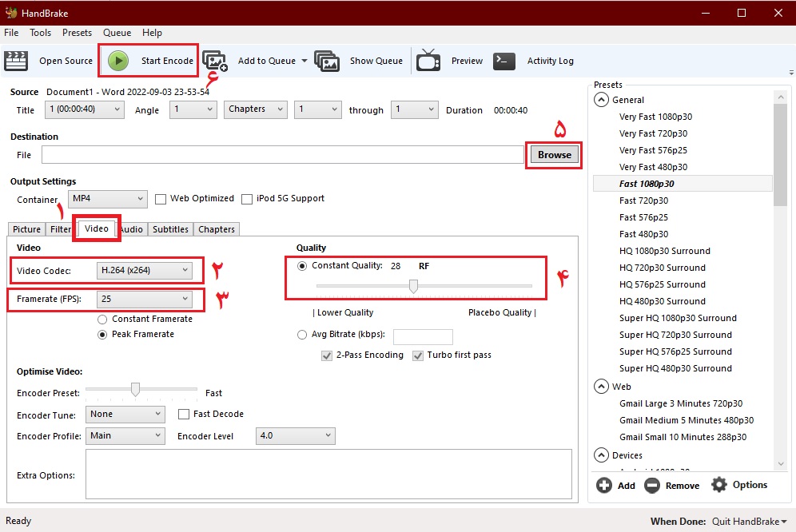Click the Constant Quality slider handle
The image size is (796, 532).
pyautogui.click(x=413, y=286)
